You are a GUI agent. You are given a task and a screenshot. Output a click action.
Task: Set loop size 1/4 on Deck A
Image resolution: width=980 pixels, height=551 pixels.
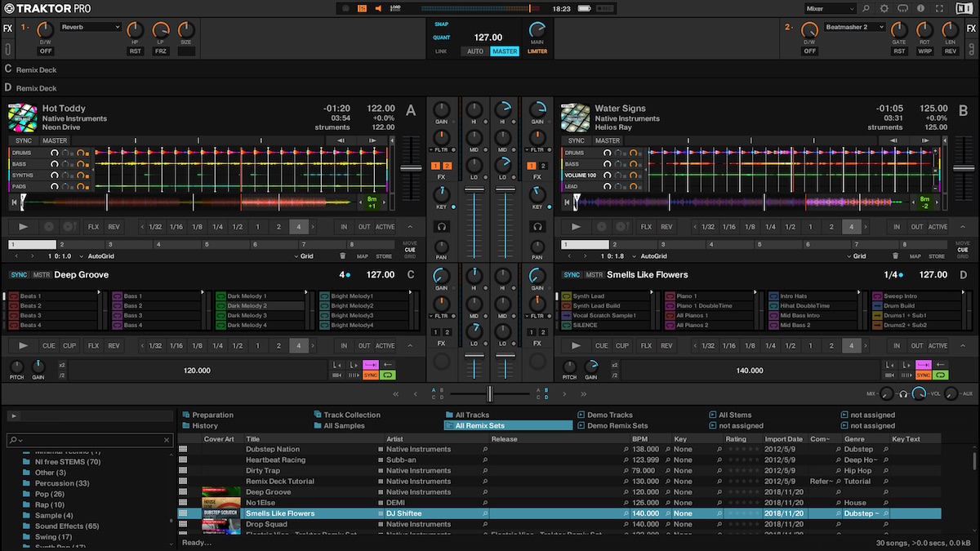pyautogui.click(x=217, y=227)
